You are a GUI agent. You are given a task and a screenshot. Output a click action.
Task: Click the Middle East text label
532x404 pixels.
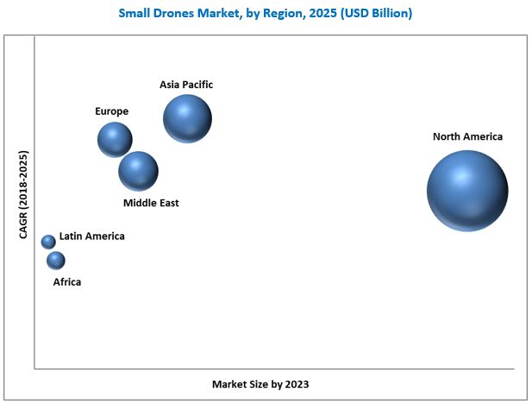(x=151, y=203)
